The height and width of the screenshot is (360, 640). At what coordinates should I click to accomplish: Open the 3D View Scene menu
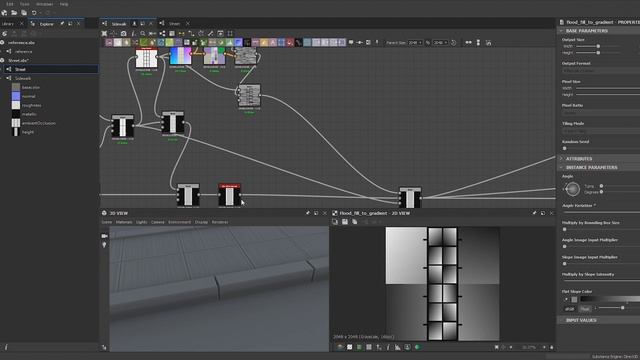107,222
